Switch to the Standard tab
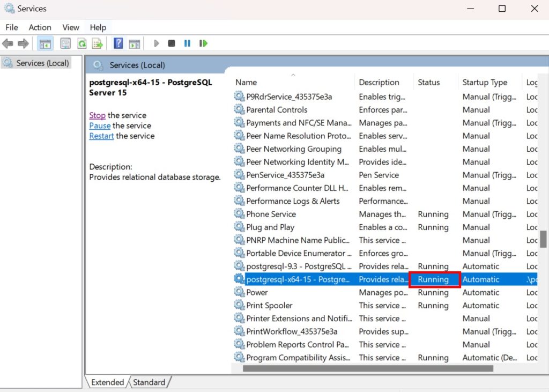This screenshot has height=392, width=549. (150, 382)
